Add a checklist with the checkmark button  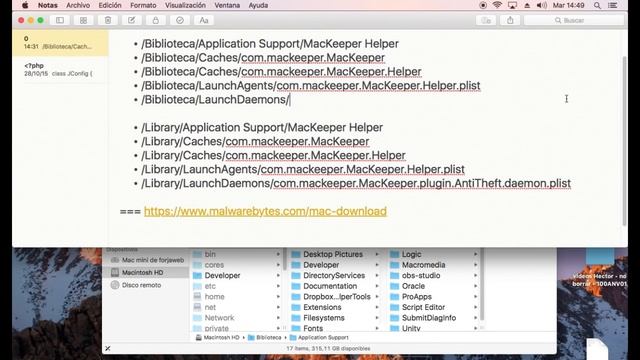coord(180,20)
